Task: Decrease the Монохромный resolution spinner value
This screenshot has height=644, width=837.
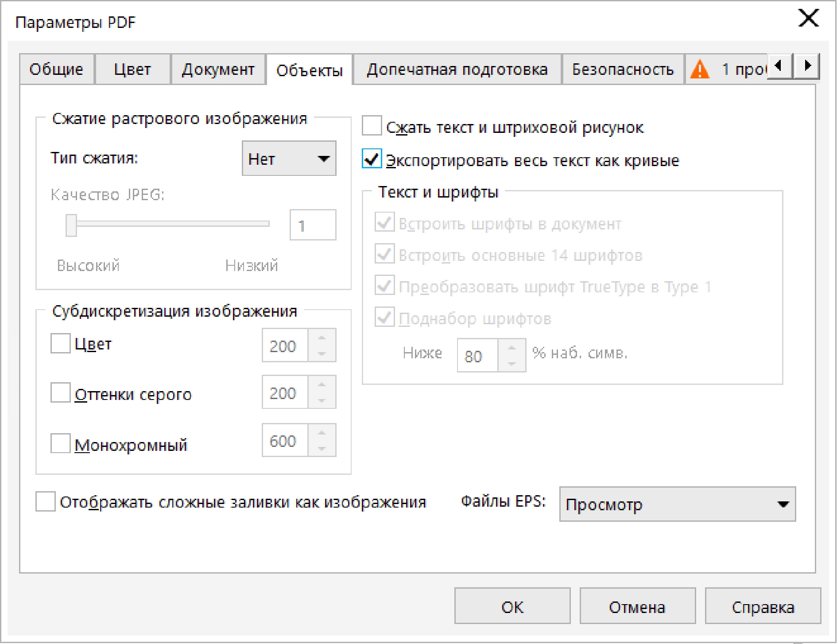Action: 322,449
